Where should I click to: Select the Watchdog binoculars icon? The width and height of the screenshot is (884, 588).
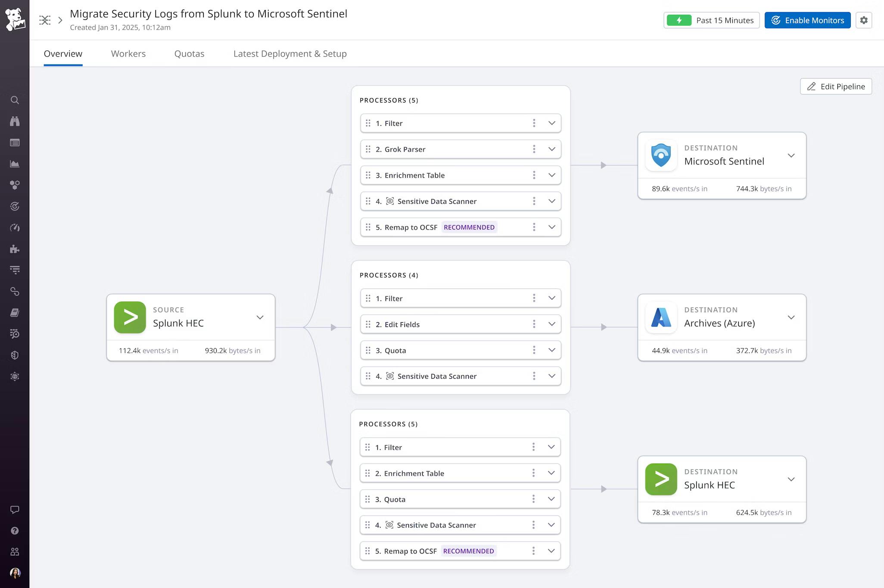pyautogui.click(x=15, y=121)
